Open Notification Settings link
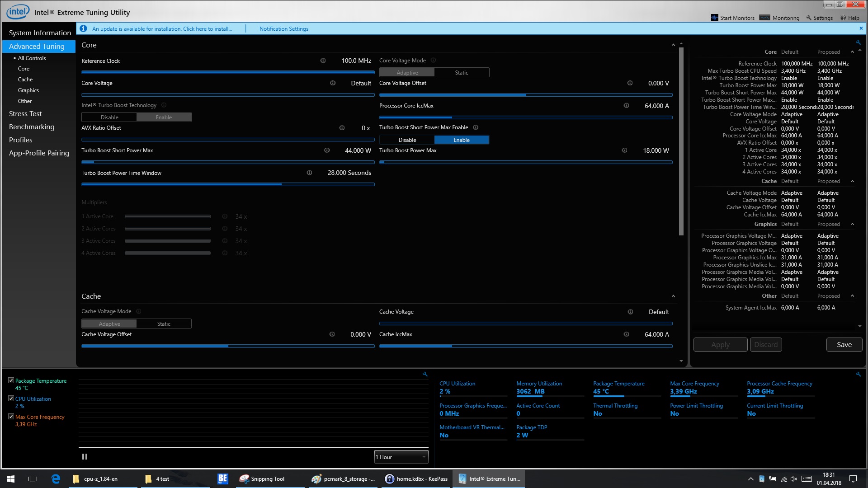 click(284, 28)
